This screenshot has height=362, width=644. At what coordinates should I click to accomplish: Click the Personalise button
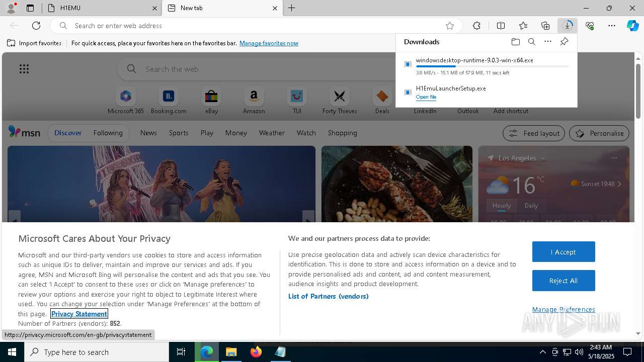[x=599, y=133]
